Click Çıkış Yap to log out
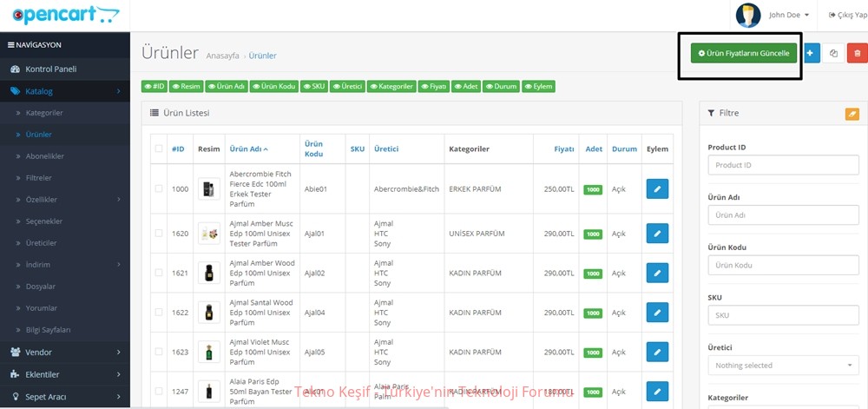Image resolution: width=868 pixels, height=409 pixels. coord(847,15)
